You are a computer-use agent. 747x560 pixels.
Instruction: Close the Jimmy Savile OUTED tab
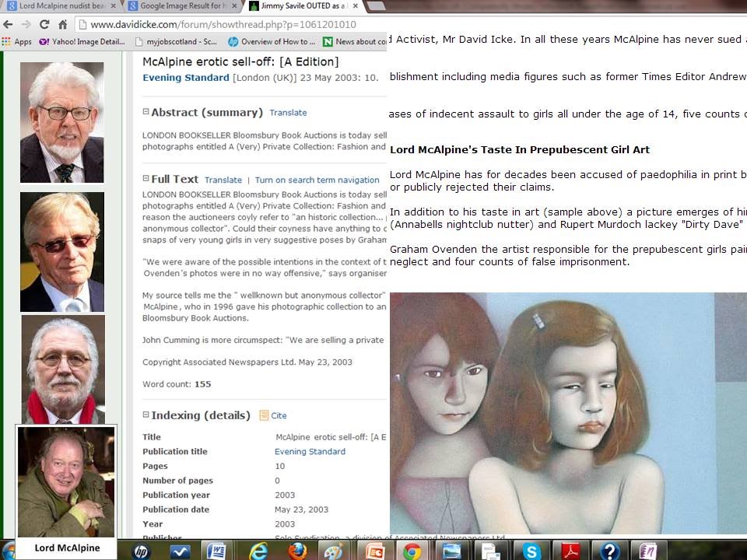[356, 6]
